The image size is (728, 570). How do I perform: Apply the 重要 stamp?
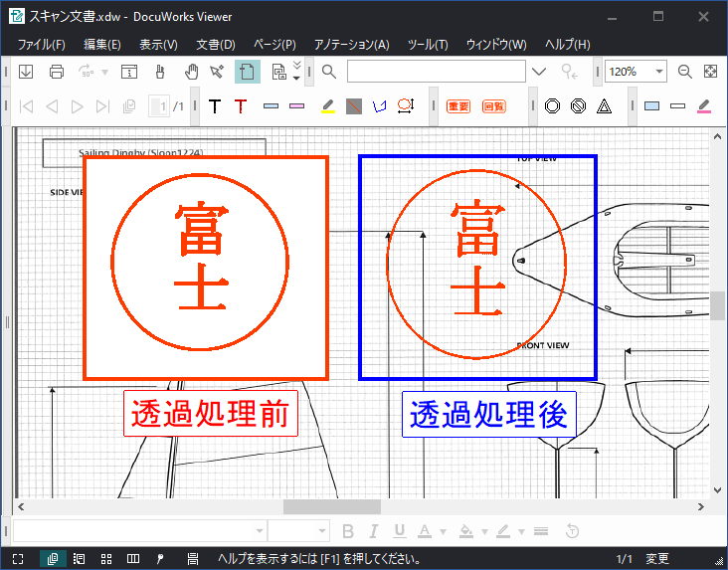tap(458, 106)
